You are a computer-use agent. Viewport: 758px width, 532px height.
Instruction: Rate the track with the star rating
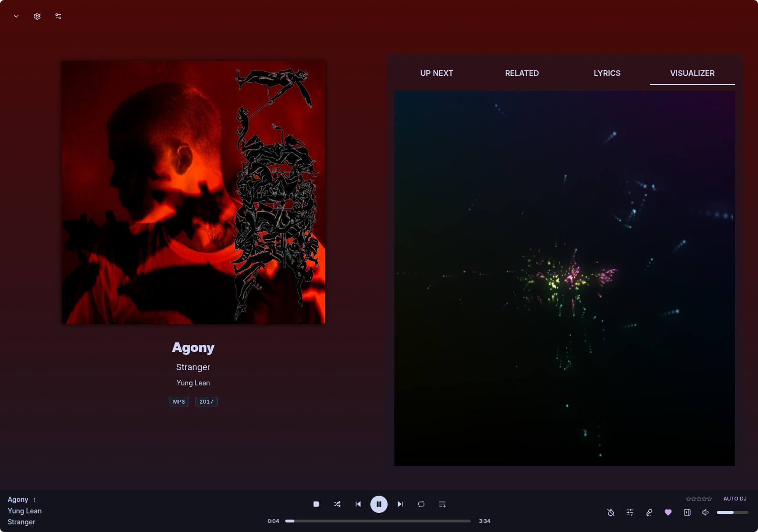(699, 499)
